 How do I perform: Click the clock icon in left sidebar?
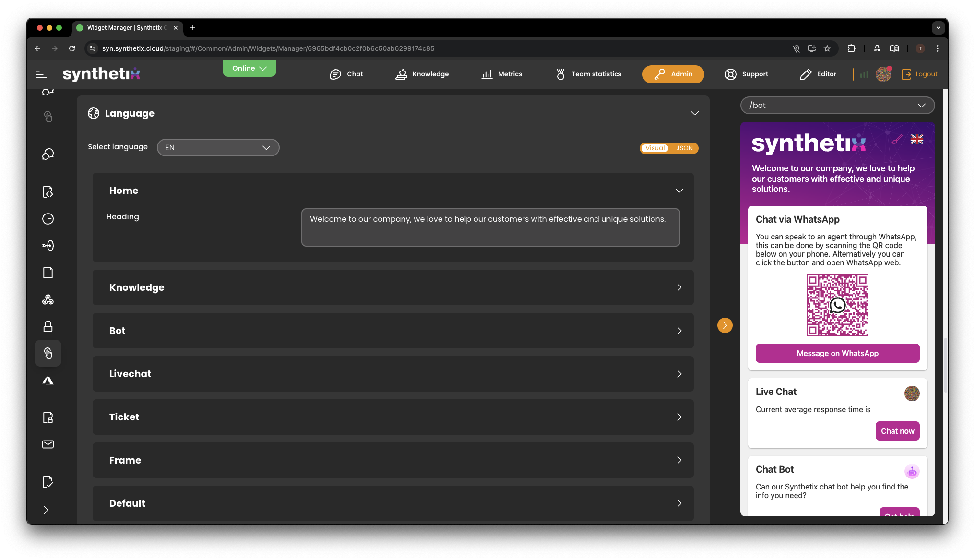point(48,219)
